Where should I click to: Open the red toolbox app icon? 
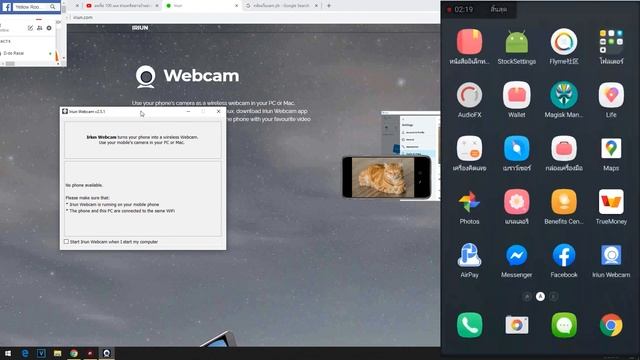click(x=564, y=149)
